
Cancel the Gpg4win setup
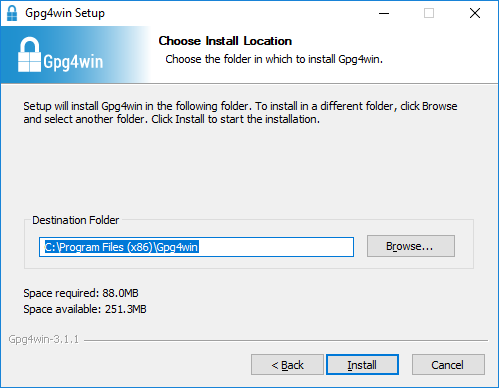tap(448, 365)
